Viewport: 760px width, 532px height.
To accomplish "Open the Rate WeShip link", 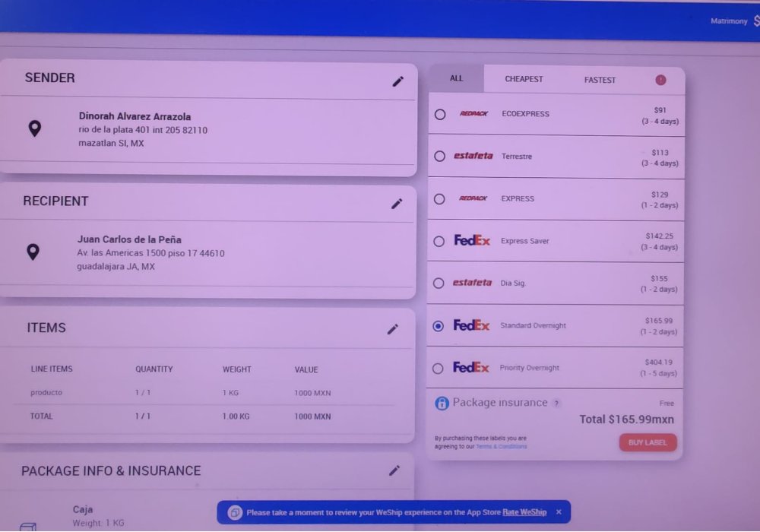I will (524, 512).
